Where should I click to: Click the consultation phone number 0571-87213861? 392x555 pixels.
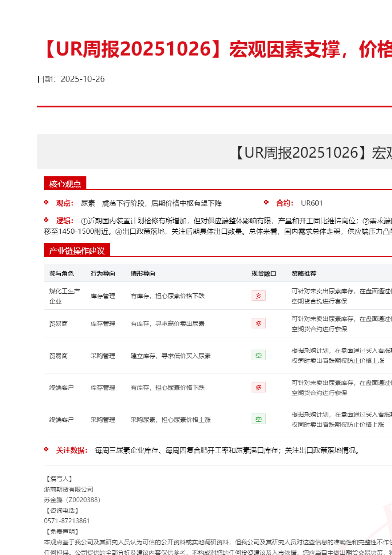click(x=67, y=521)
